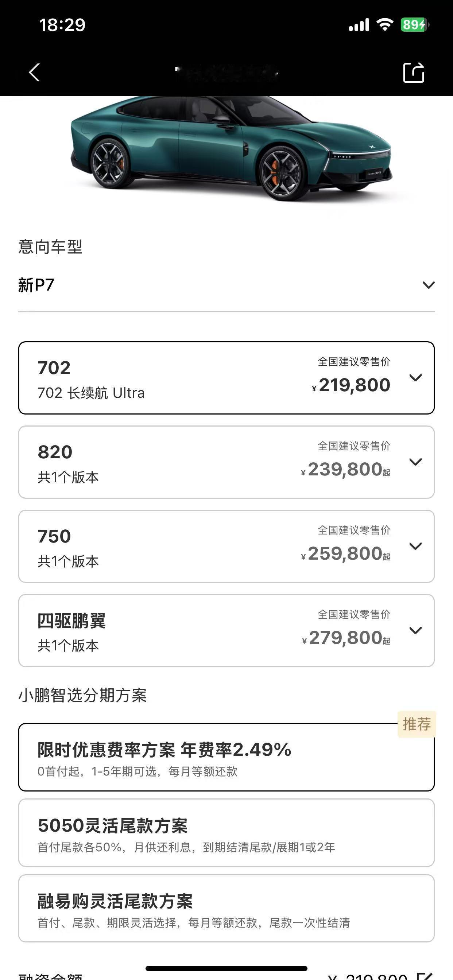This screenshot has width=453, height=980.
Task: Open the 意向车型 新P7 model dropdown
Action: (x=226, y=285)
